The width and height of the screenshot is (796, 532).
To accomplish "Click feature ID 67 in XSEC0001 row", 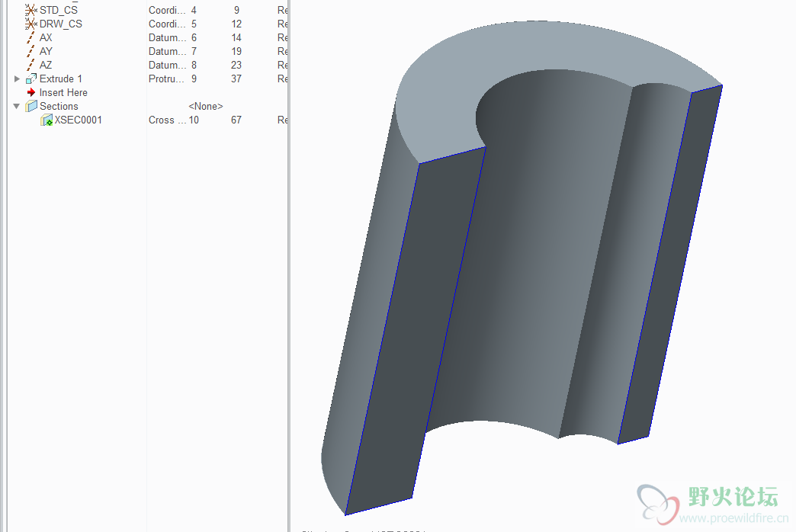I will [x=236, y=120].
